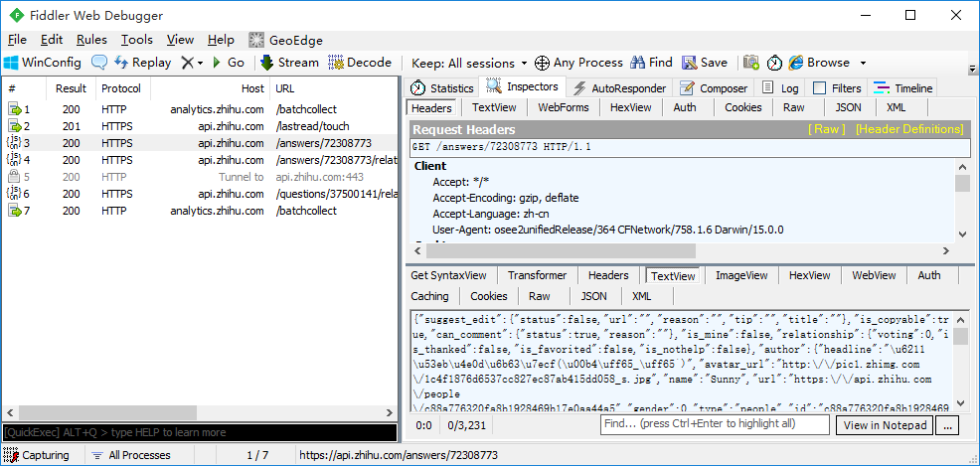
Task: Click the Inspectors tab magnifier icon
Action: tap(494, 85)
